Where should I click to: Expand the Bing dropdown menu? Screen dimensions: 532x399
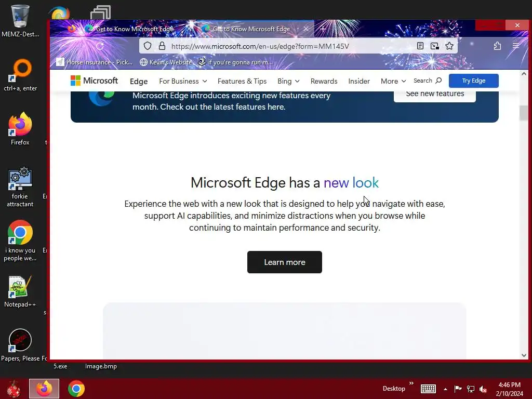pyautogui.click(x=288, y=81)
